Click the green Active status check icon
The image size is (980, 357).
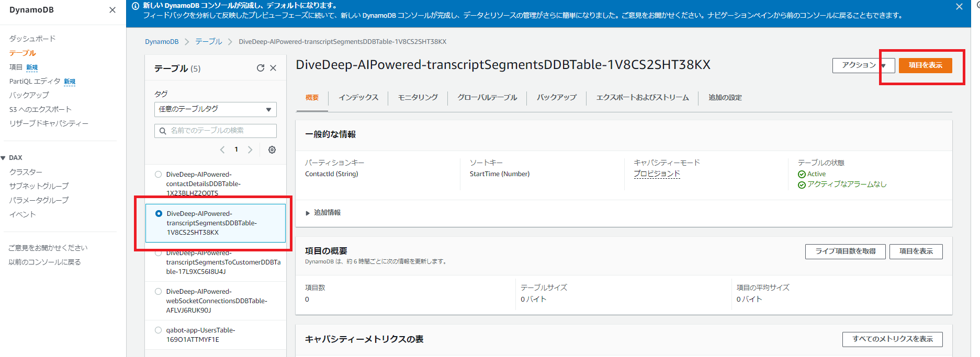[x=802, y=175]
